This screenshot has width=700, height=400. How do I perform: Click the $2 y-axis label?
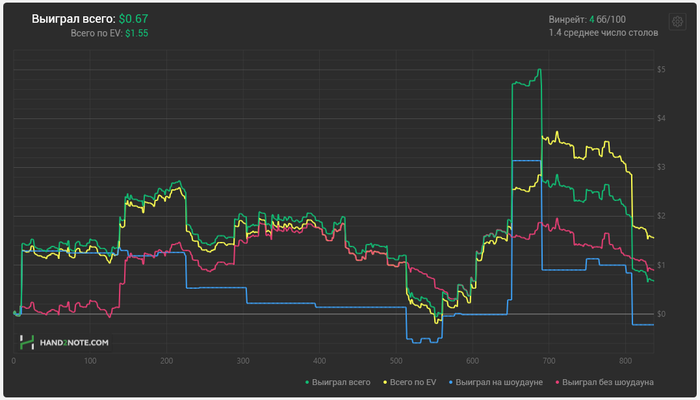(x=661, y=216)
